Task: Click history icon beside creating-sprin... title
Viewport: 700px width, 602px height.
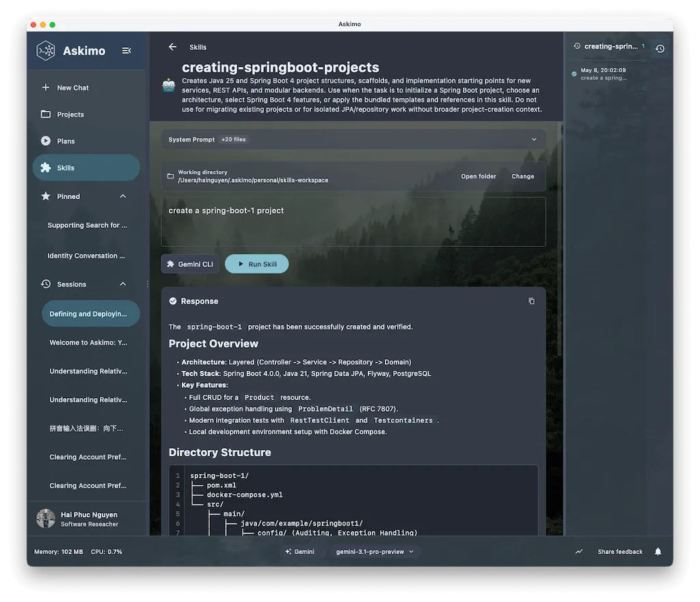Action: point(577,46)
